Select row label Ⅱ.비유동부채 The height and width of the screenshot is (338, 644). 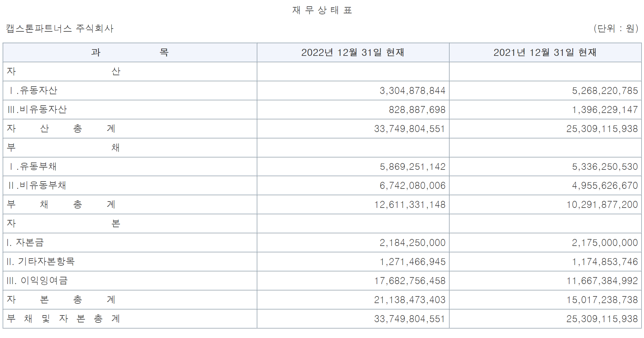click(x=37, y=185)
